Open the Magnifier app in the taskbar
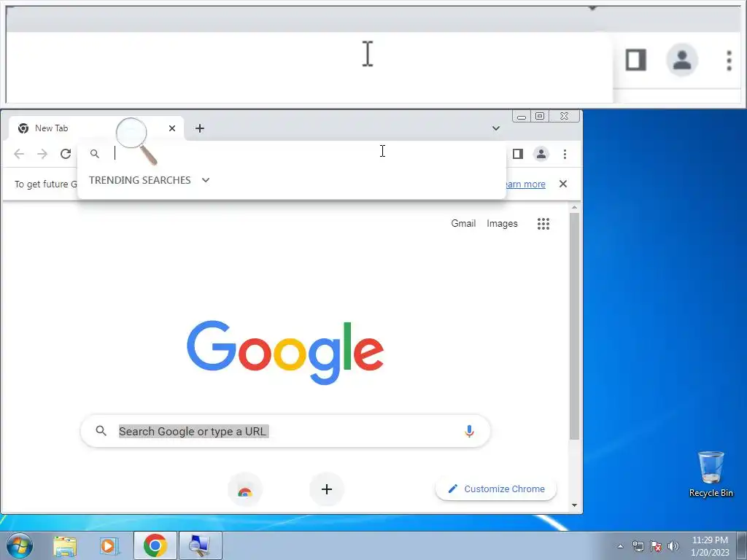The height and width of the screenshot is (560, 747). pos(200,545)
